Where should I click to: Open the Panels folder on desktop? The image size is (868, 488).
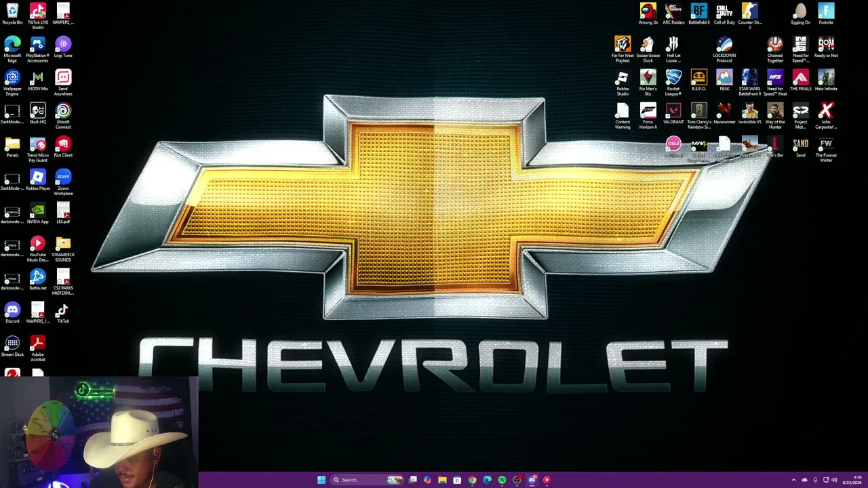click(12, 146)
